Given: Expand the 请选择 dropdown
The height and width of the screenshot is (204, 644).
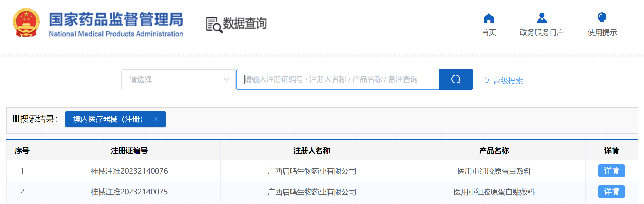Looking at the screenshot, I should coord(179,79).
